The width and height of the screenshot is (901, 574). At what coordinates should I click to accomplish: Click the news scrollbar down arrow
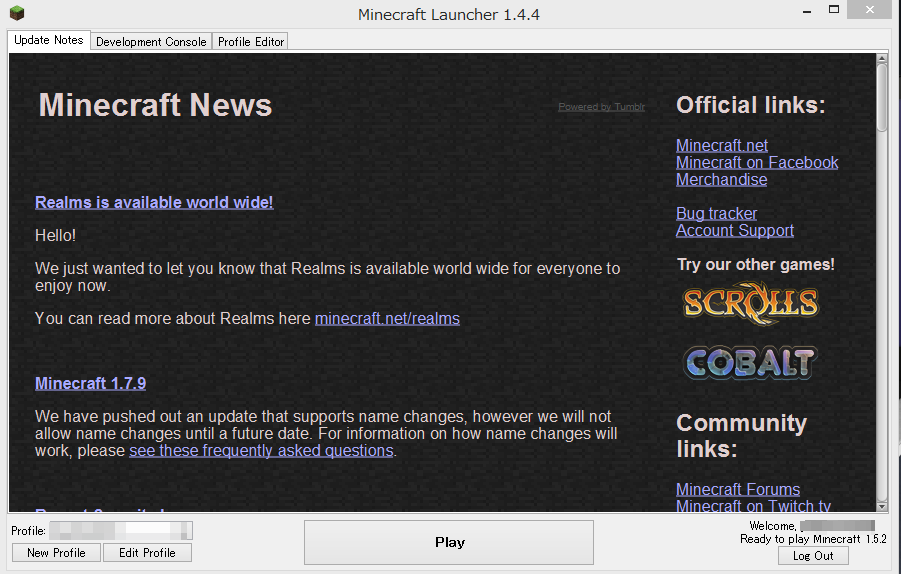882,506
